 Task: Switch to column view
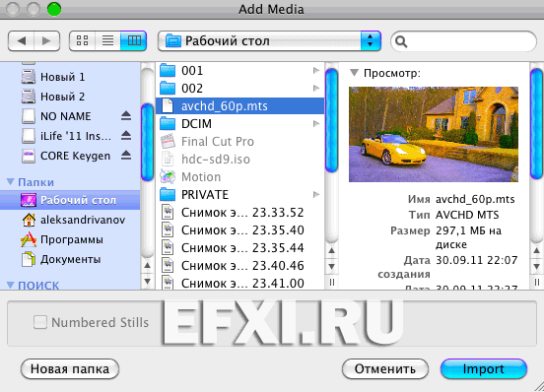[134, 40]
